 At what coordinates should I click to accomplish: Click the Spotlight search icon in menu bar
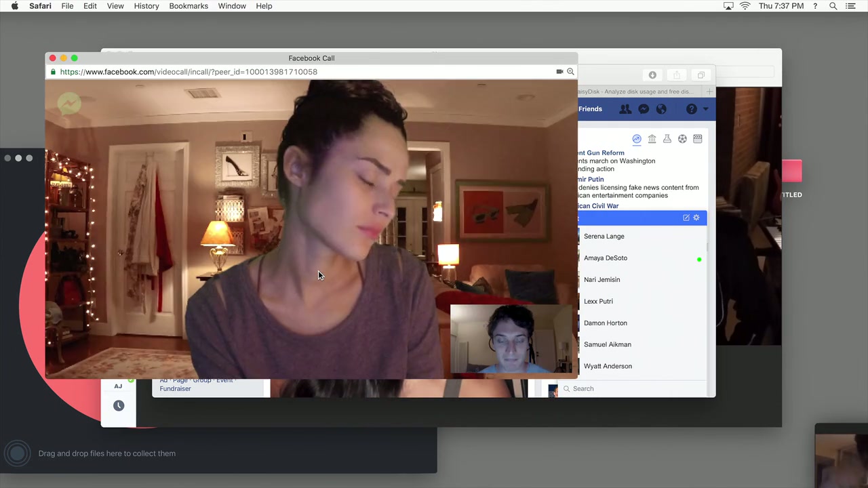point(833,6)
